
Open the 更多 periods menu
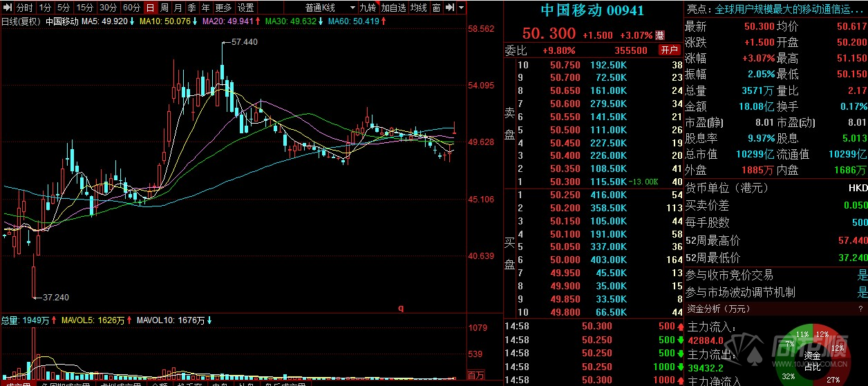click(x=223, y=8)
